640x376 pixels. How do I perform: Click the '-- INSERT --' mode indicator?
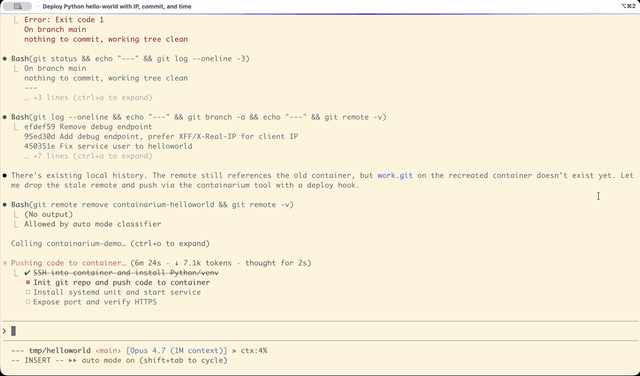tap(37, 360)
